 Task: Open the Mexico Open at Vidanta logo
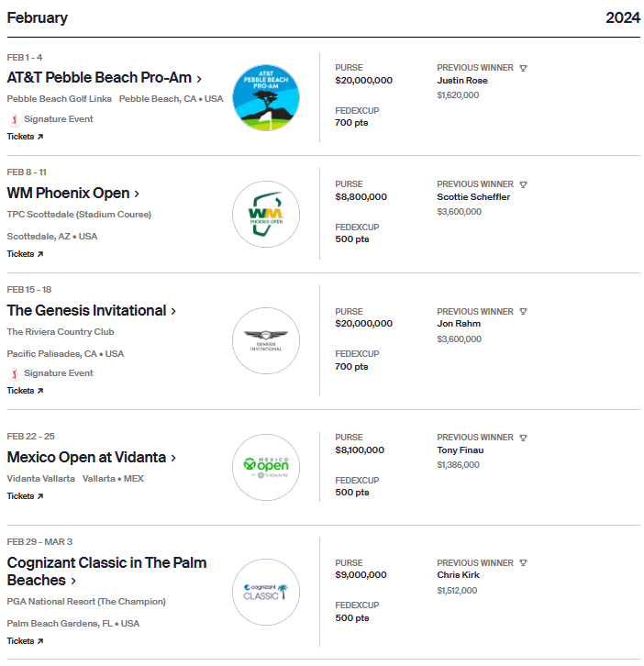pyautogui.click(x=266, y=467)
